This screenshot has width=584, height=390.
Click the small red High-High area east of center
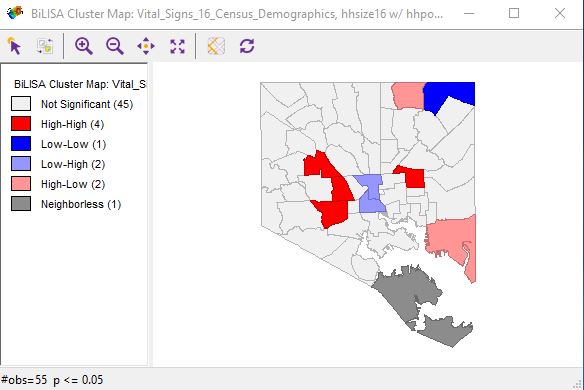coord(414,178)
